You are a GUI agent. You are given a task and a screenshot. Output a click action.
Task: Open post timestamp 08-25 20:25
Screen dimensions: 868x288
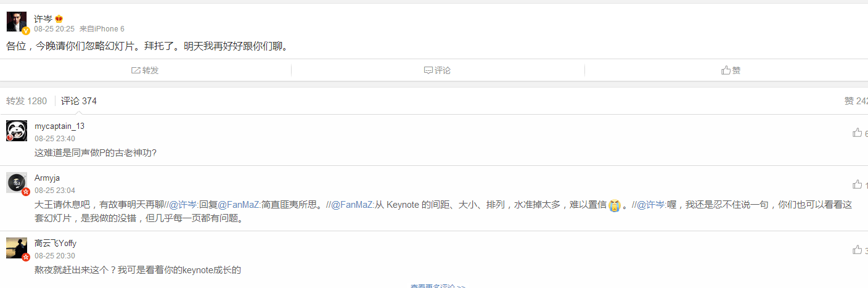point(54,29)
